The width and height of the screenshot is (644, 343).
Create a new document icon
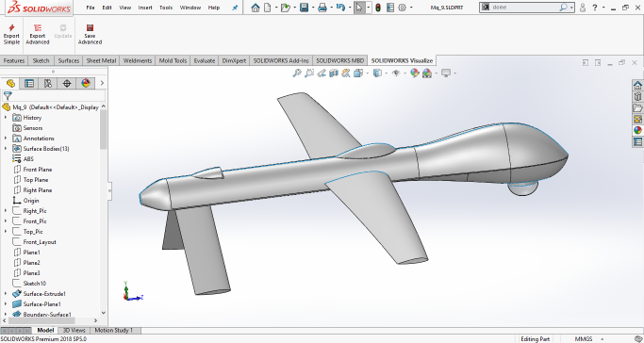pos(268,8)
